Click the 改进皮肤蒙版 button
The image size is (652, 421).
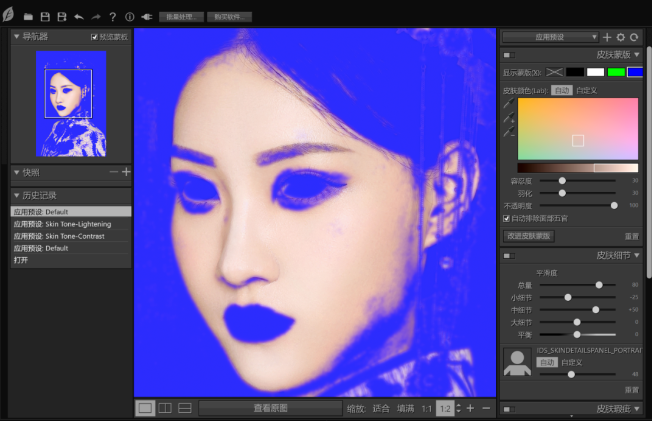coord(529,236)
